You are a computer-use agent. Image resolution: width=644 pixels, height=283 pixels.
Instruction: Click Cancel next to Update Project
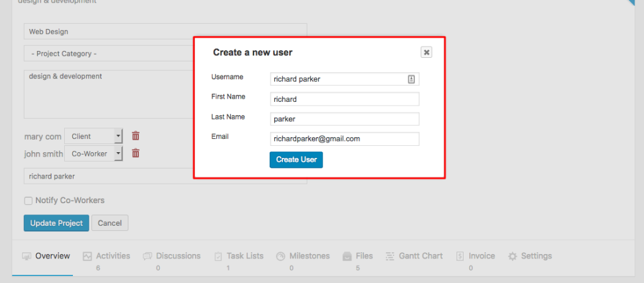109,223
